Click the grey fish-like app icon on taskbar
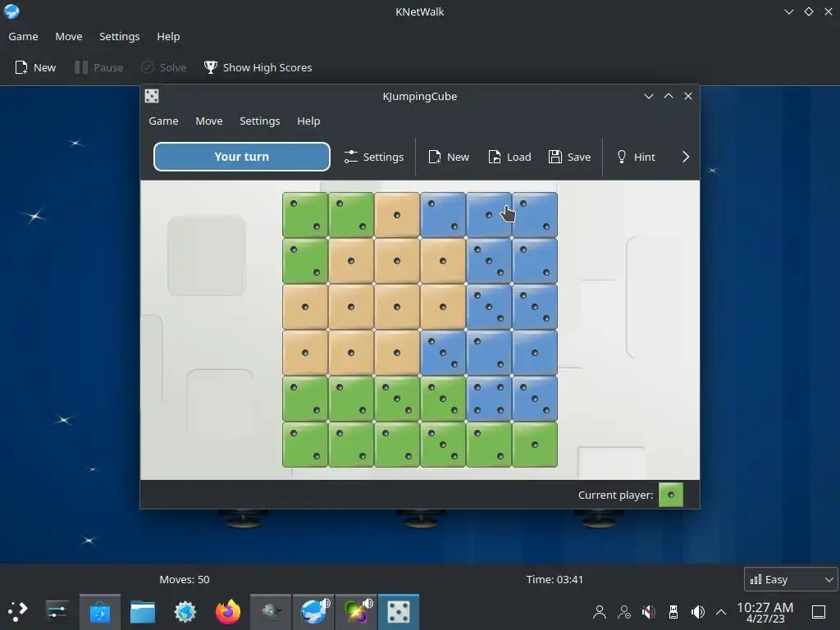The height and width of the screenshot is (630, 840). (271, 612)
